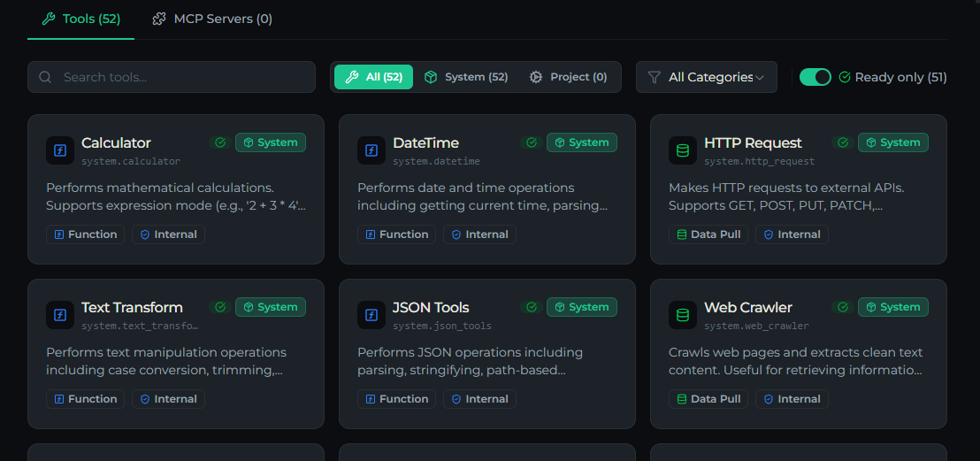This screenshot has width=980, height=461.
Task: Click Web Crawler's ready checkmark badge
Action: click(843, 307)
